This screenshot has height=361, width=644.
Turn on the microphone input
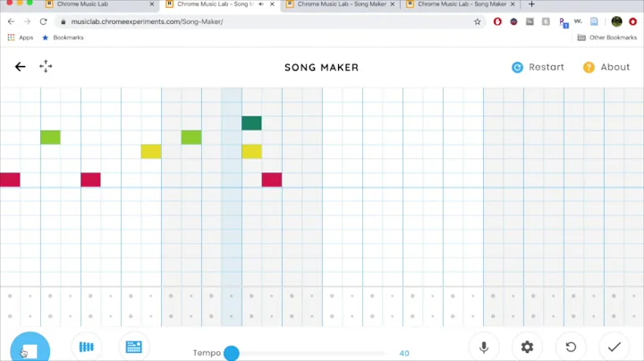(484, 347)
